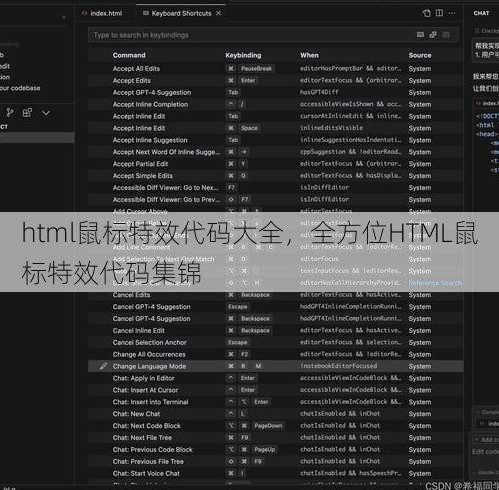Screen dimensions: 499x490
Task: Close the Keyboard Shortcuts tab
Action: pos(218,13)
